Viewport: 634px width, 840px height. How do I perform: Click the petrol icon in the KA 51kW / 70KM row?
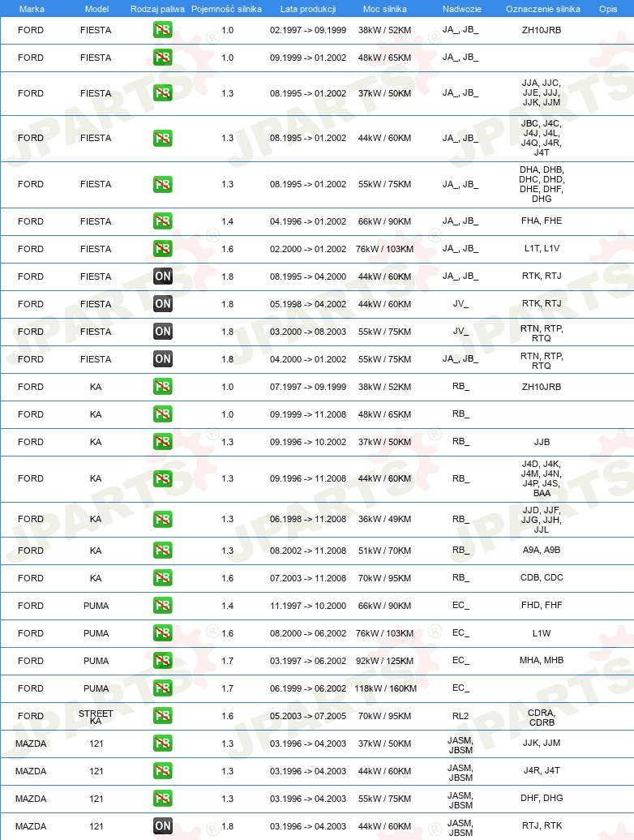[x=163, y=551]
